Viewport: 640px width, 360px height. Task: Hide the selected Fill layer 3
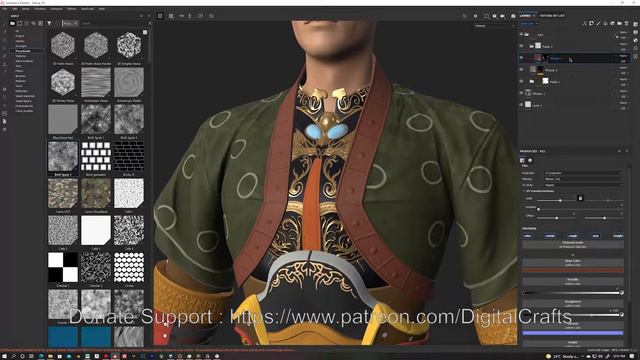point(521,58)
